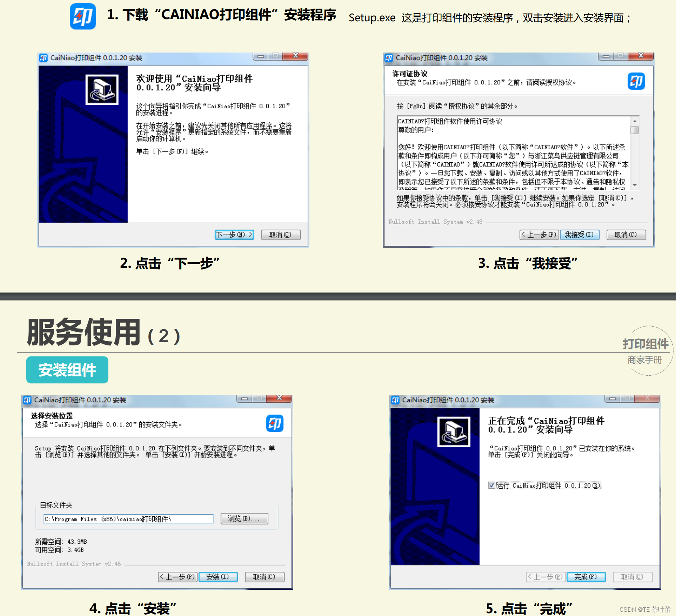
Task: Click 安装(I) install button
Action: pos(218,577)
